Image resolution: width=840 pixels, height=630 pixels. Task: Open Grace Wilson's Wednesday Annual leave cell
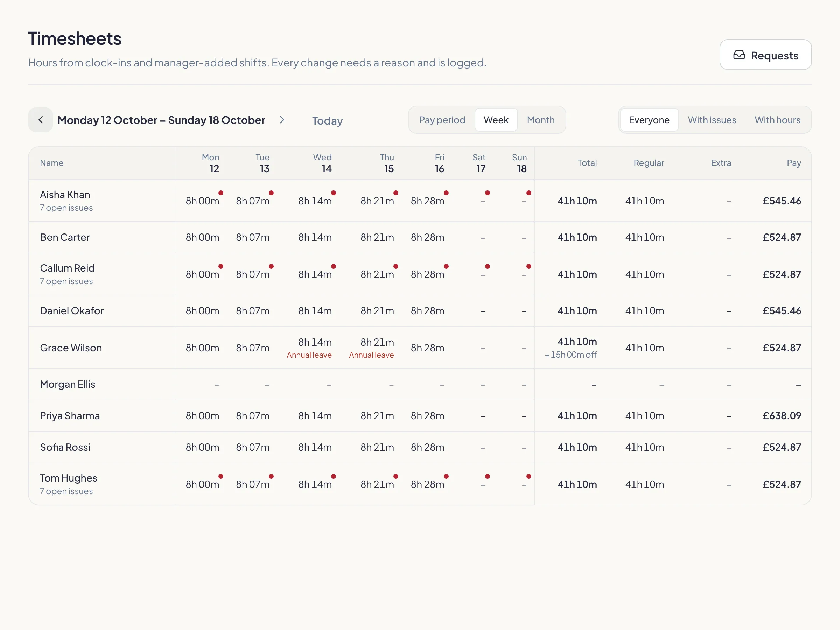309,348
